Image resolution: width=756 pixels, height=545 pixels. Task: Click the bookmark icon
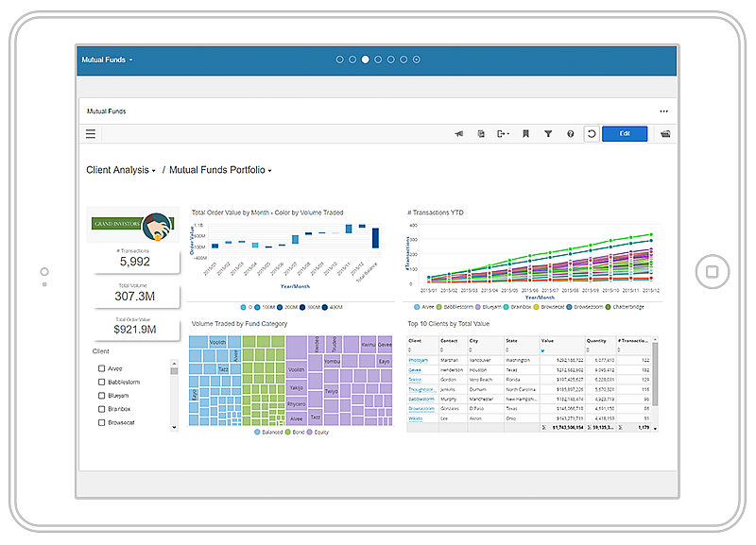tap(525, 133)
